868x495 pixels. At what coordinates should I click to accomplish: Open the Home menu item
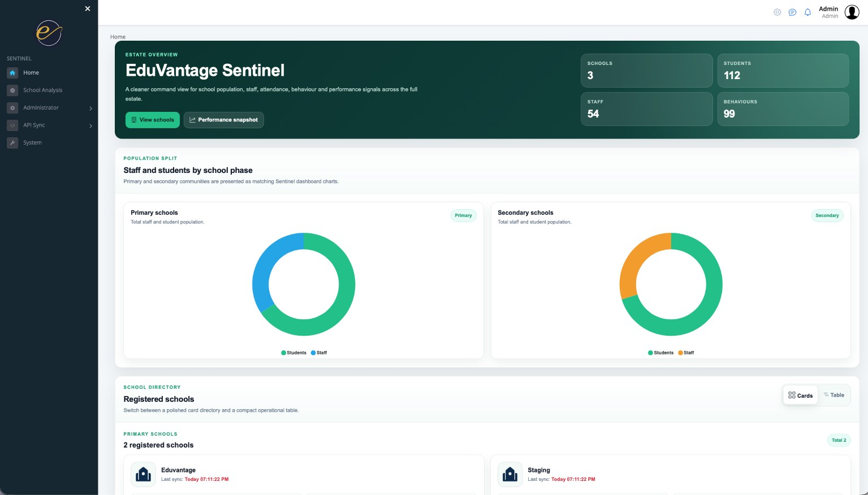pos(31,73)
